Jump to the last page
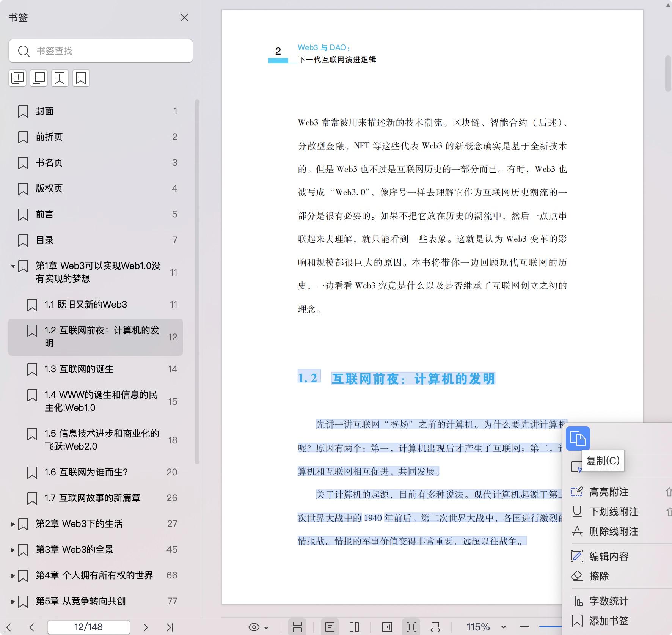 170,627
